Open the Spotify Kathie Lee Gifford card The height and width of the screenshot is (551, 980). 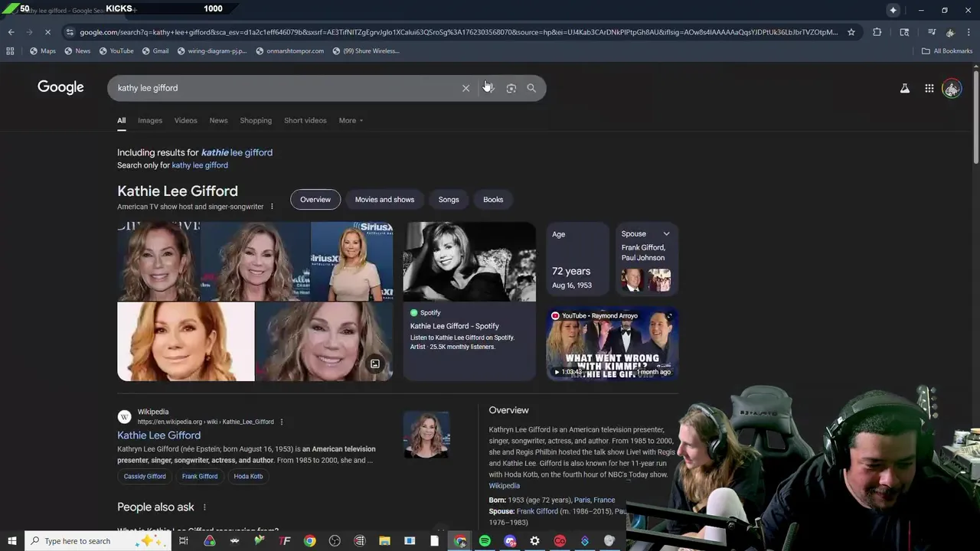[x=469, y=301]
